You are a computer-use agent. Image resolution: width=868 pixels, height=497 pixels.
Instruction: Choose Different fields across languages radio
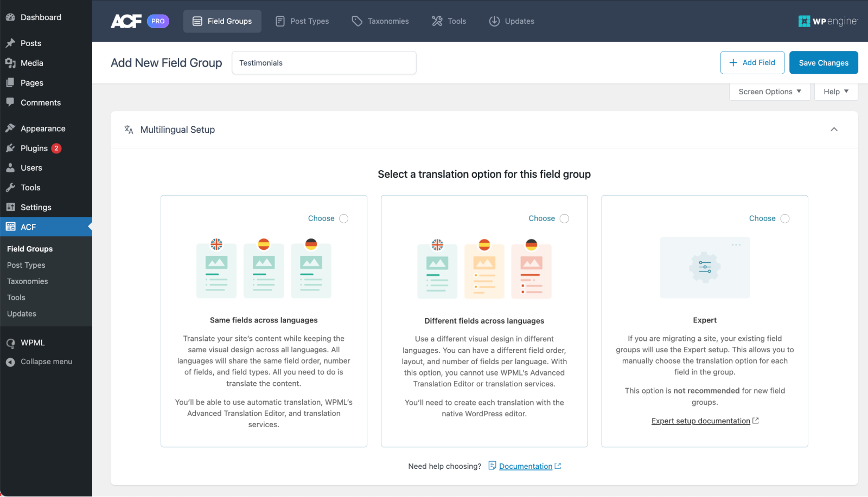[x=564, y=218]
